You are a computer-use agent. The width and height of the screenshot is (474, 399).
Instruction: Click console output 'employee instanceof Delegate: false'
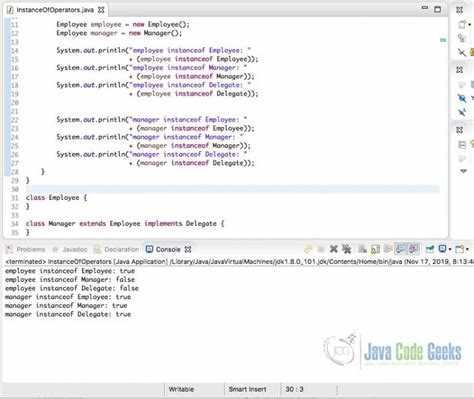tap(72, 288)
